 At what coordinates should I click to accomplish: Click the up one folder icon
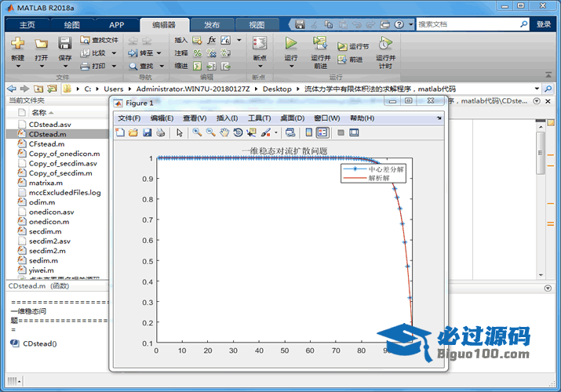[38, 89]
